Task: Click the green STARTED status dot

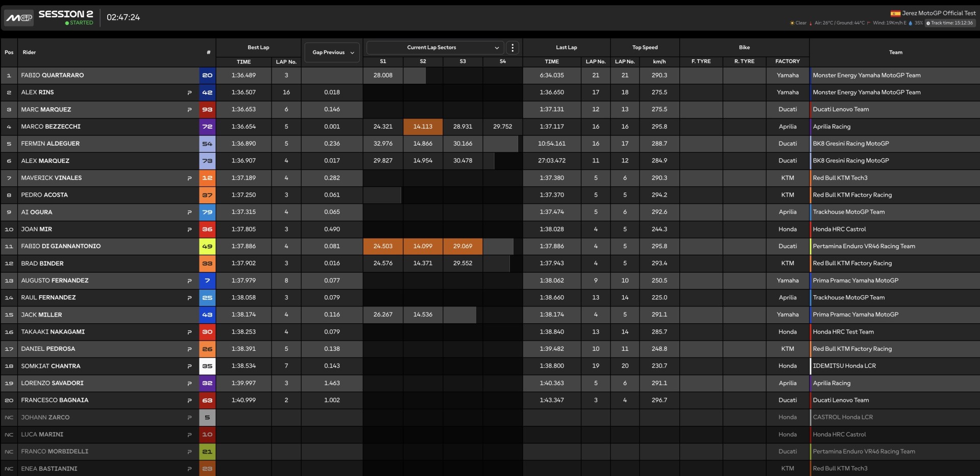Action: pos(67,23)
